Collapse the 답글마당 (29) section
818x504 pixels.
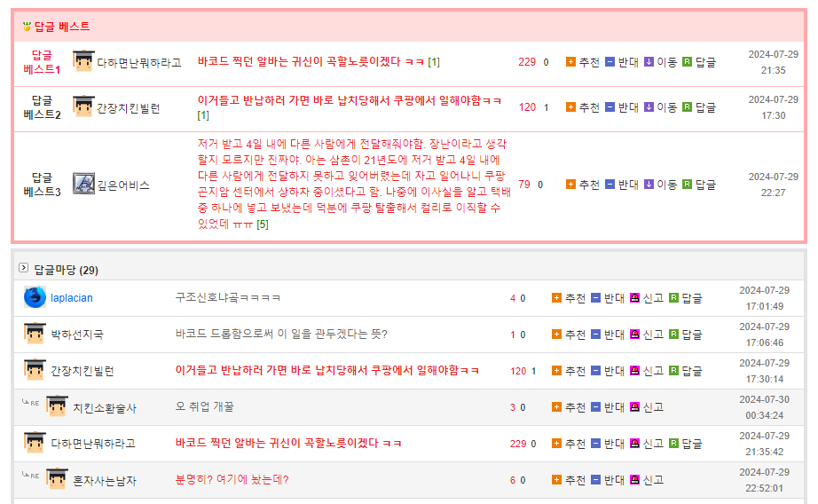pyautogui.click(x=24, y=268)
